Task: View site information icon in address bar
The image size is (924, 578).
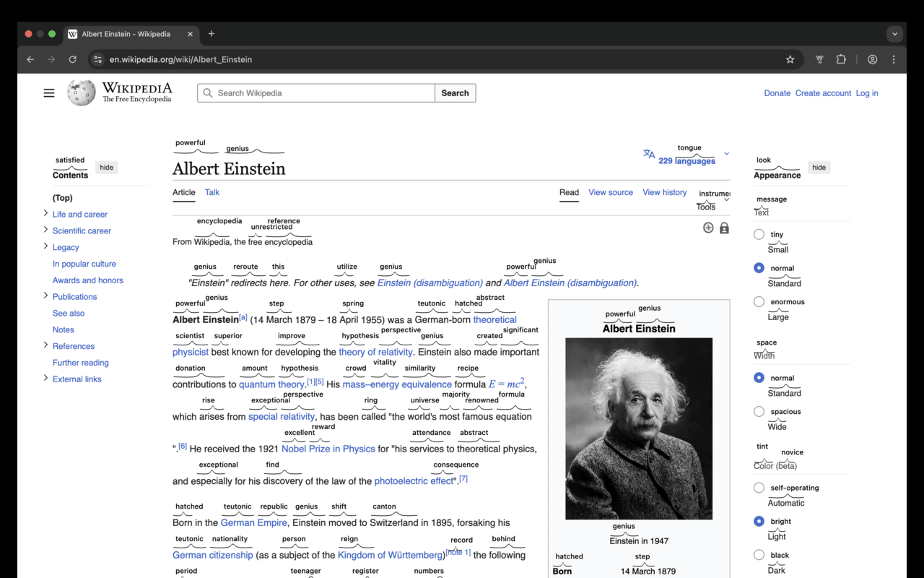Action: [98, 59]
